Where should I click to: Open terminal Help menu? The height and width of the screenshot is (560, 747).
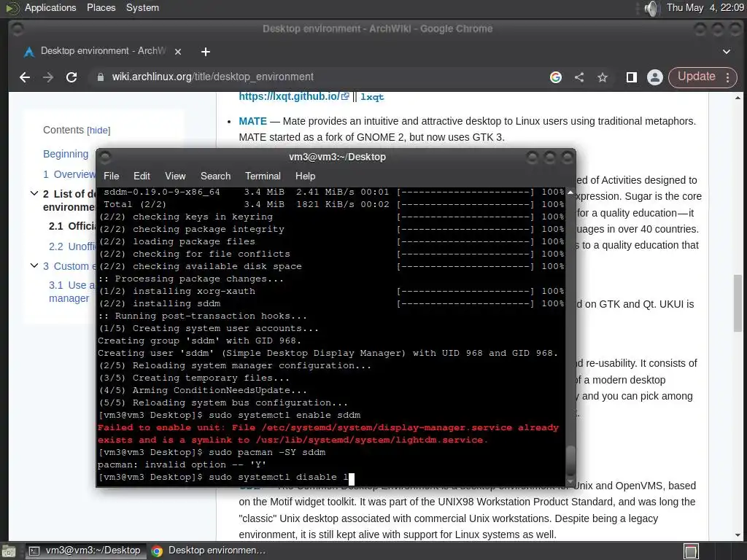click(306, 176)
